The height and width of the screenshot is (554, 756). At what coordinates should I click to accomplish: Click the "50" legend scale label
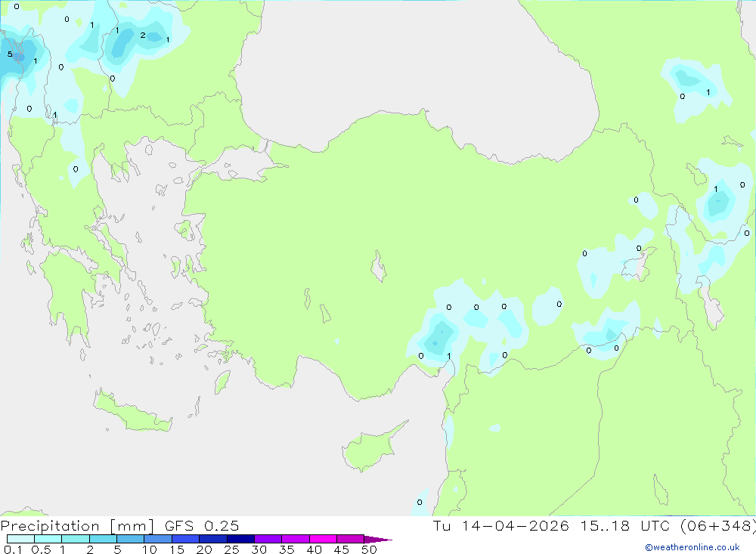click(x=369, y=549)
